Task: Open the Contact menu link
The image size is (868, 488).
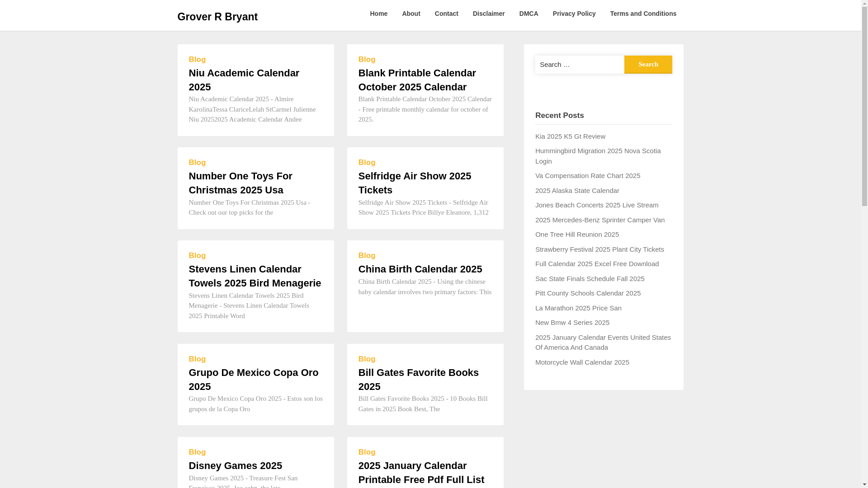Action: (446, 14)
